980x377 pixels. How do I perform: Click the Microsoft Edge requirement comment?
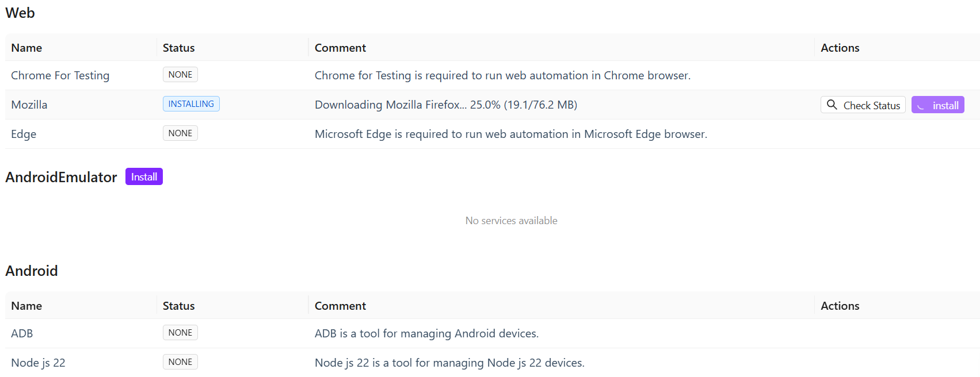click(x=510, y=134)
